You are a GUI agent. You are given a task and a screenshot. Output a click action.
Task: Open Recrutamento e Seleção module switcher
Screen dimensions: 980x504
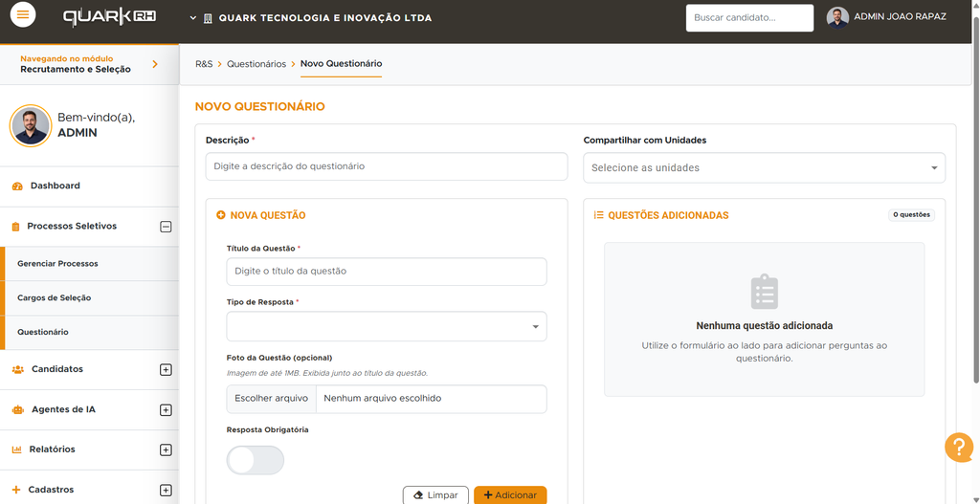(89, 64)
